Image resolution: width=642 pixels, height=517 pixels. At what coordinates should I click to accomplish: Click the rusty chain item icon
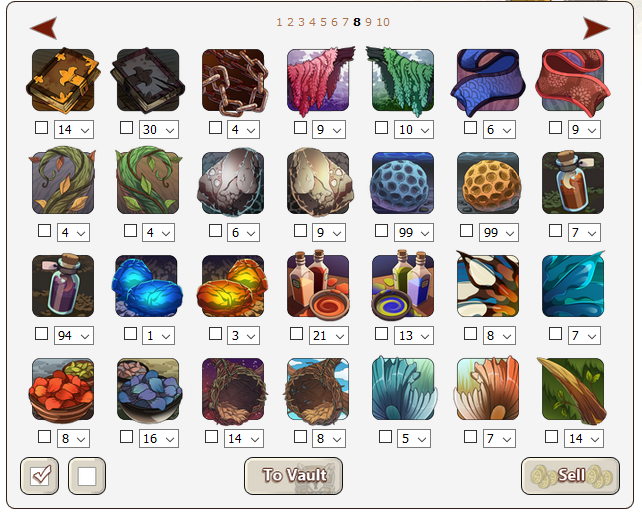point(234,81)
